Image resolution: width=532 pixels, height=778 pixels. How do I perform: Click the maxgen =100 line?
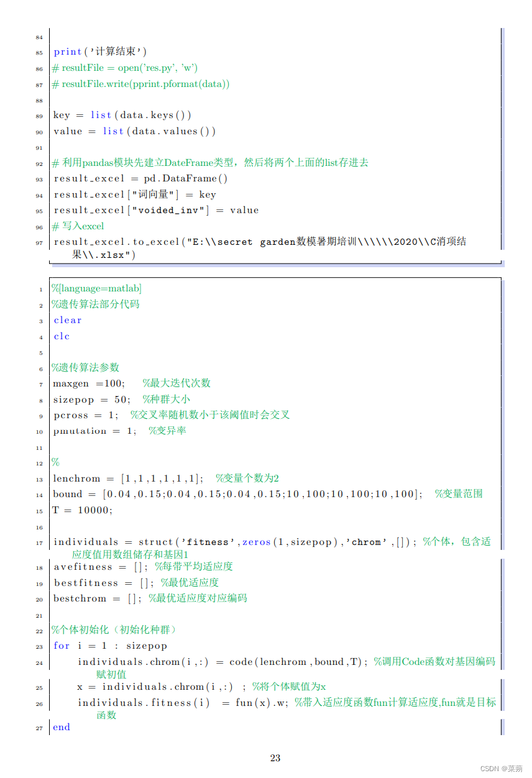coord(132,383)
